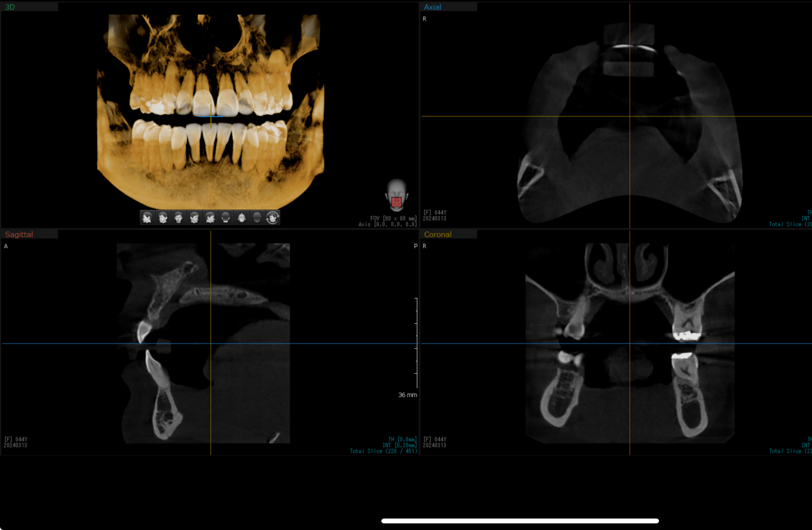Select the back-of-head view icon

pyautogui.click(x=226, y=217)
